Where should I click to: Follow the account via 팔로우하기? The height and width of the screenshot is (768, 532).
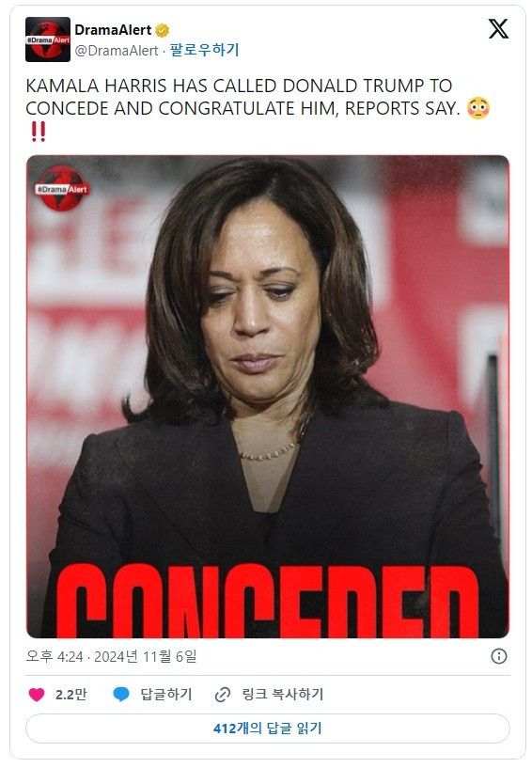click(204, 50)
